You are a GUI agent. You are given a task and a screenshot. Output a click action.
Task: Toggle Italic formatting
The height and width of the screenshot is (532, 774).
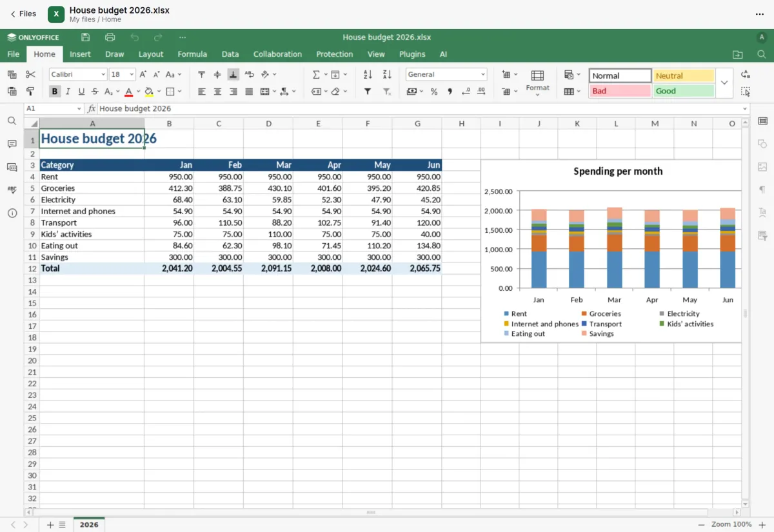[x=68, y=92]
